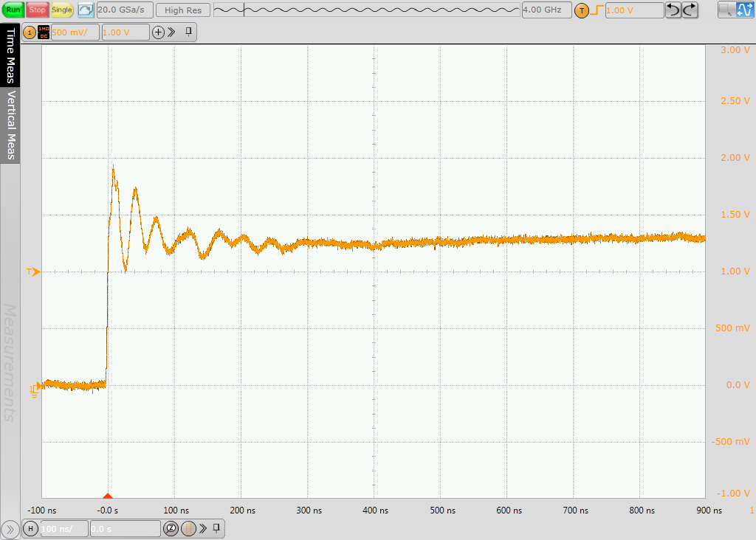Click the 100 ns/ horizontal scale field
Viewport: 756px width, 540px height.
point(63,529)
